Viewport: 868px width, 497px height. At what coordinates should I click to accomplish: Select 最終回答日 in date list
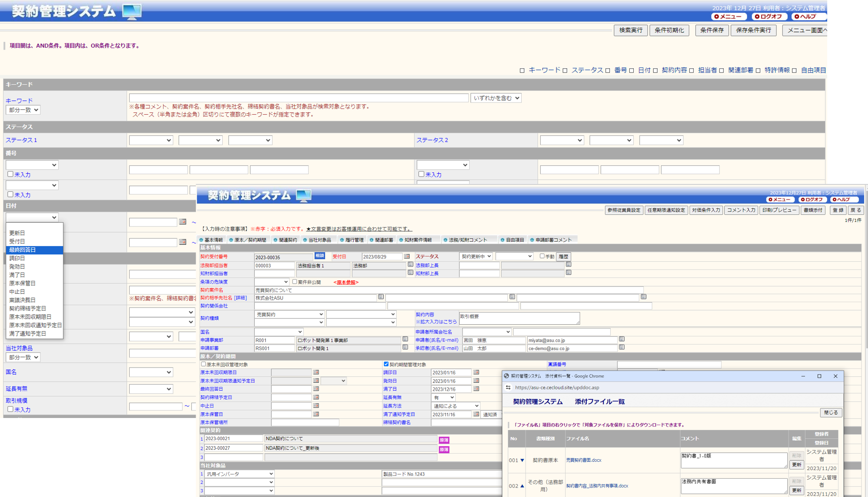34,250
